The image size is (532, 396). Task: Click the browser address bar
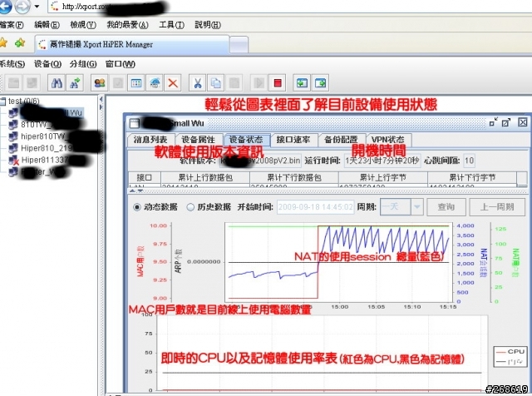[x=288, y=7]
